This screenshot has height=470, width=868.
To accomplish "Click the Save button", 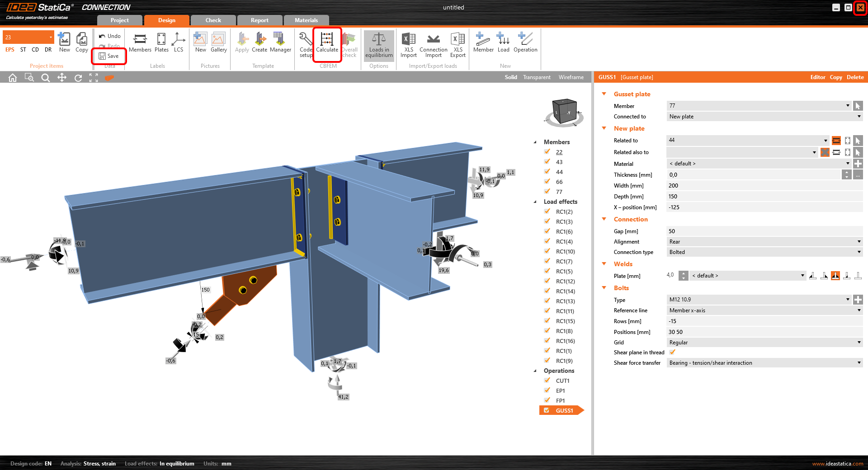I will click(109, 56).
